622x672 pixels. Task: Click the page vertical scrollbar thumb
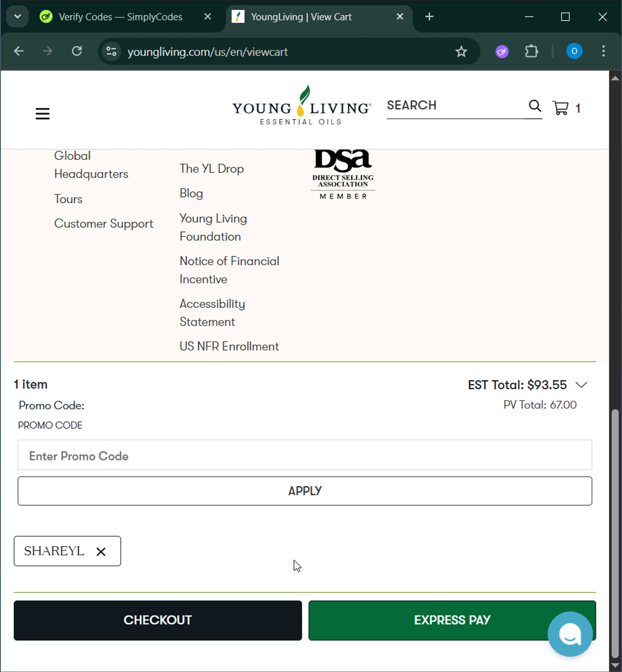615,533
